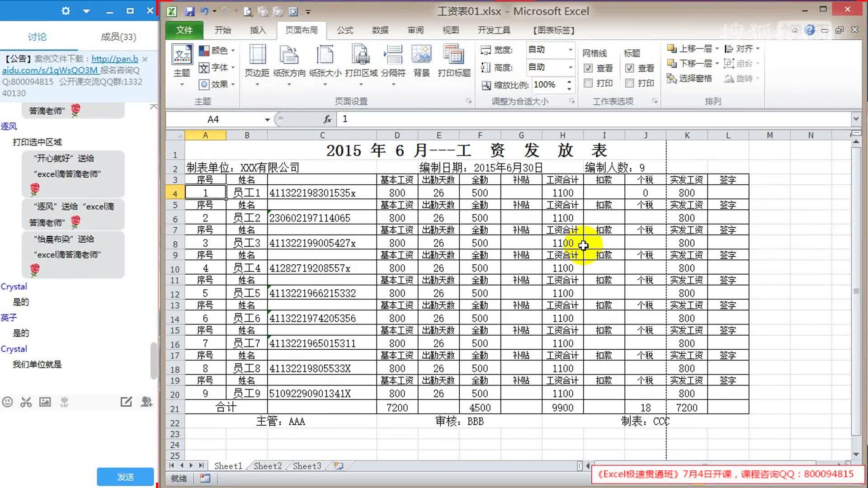Toggle 标题 打印 headings print checkbox

[x=629, y=83]
